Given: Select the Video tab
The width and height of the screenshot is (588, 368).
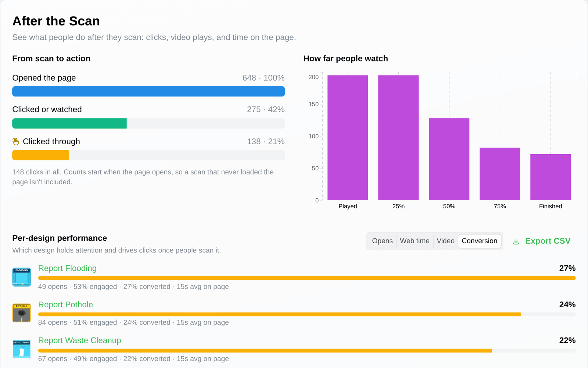Looking at the screenshot, I should [445, 241].
